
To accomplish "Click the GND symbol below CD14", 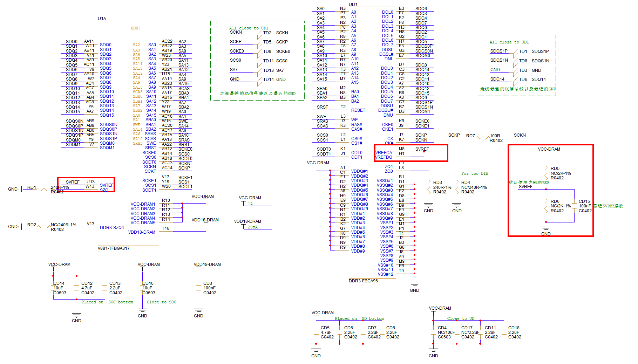I will click(x=76, y=316).
